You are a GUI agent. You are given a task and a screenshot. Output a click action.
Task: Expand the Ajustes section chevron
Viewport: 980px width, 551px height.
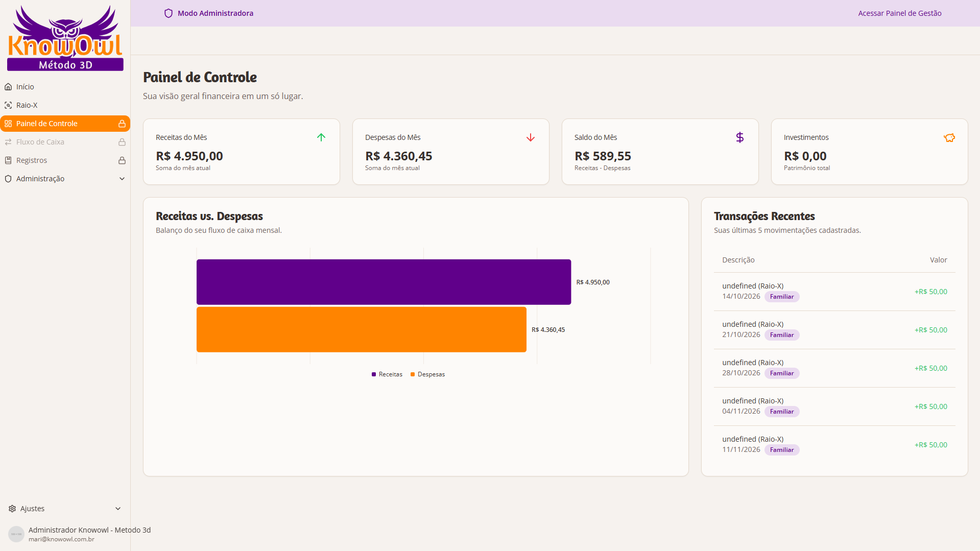118,509
